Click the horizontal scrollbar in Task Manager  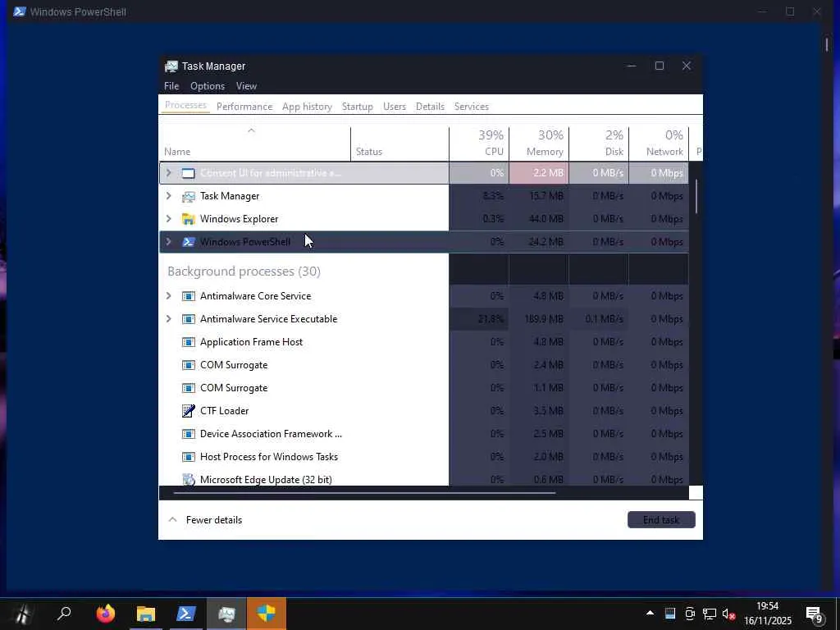(364, 493)
